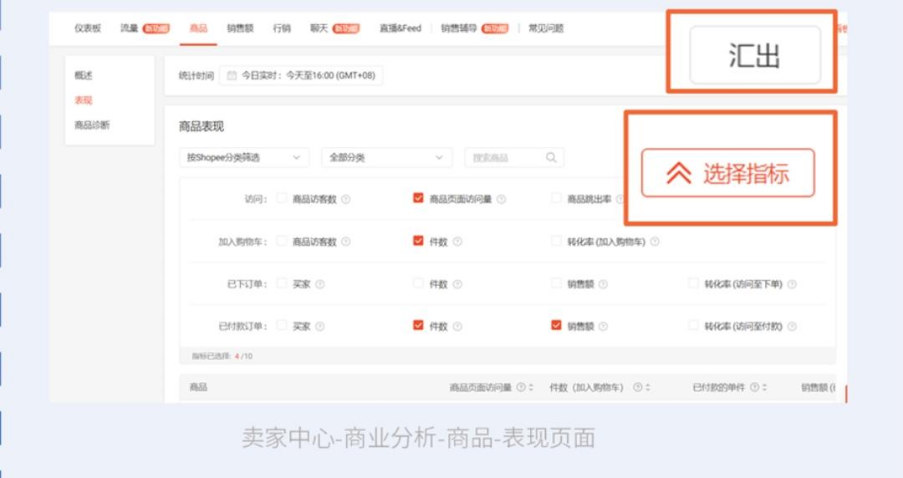The image size is (903, 478).
Task: Uncheck 销售额 checkbox in 已付款订单 row
Action: [x=556, y=325]
